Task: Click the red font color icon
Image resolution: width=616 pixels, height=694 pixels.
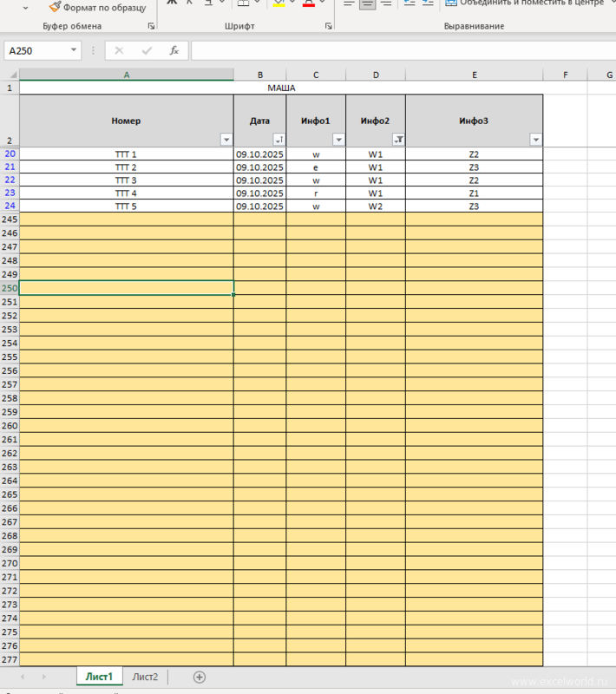Action: click(308, 4)
